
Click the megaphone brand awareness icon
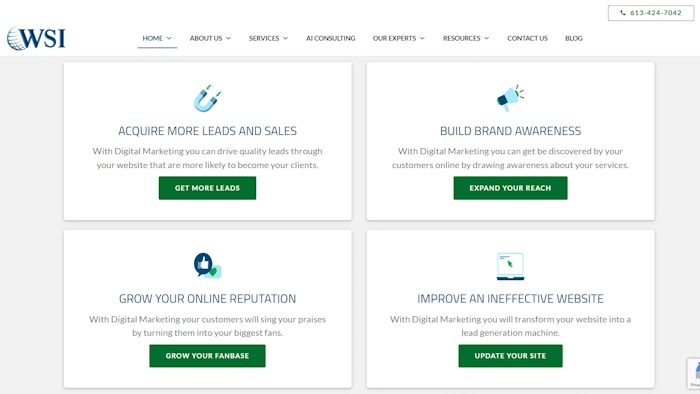[x=510, y=98]
